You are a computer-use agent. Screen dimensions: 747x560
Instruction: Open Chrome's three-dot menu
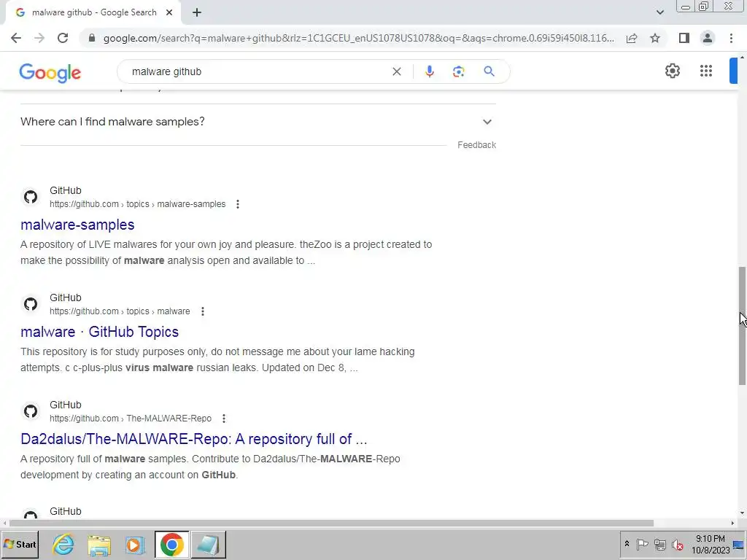tap(731, 38)
